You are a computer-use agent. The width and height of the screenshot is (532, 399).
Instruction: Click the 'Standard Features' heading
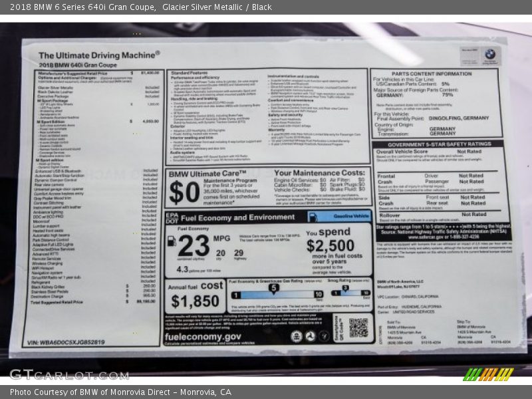190,72
